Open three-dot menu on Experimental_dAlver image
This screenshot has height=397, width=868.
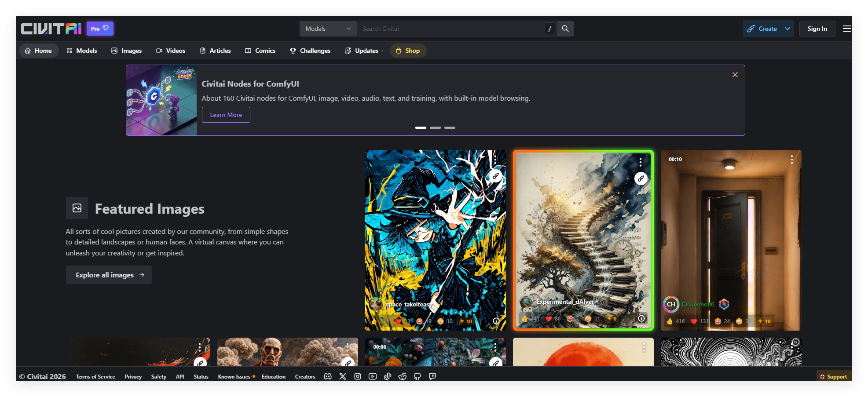[x=641, y=162]
